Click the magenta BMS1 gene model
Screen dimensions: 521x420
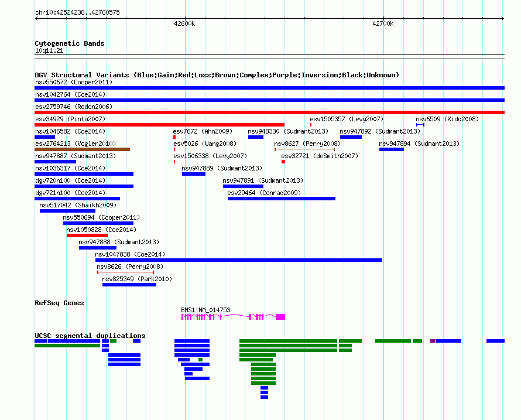click(233, 317)
